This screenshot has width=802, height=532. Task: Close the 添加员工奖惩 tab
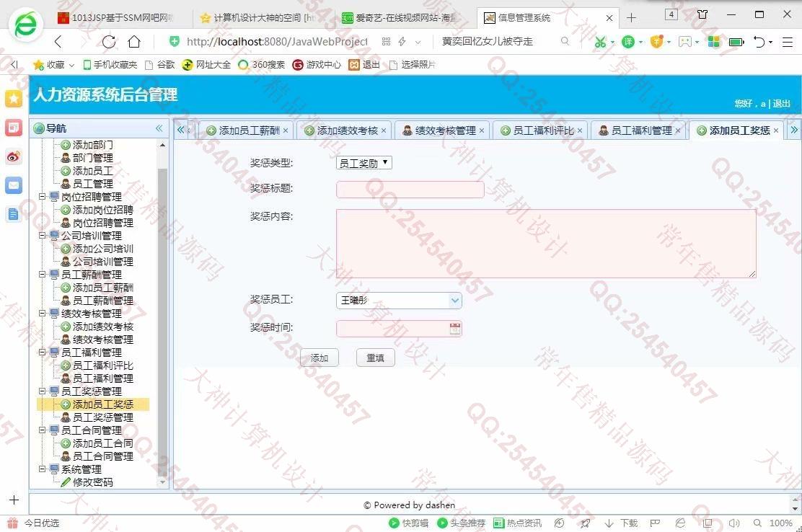[776, 130]
